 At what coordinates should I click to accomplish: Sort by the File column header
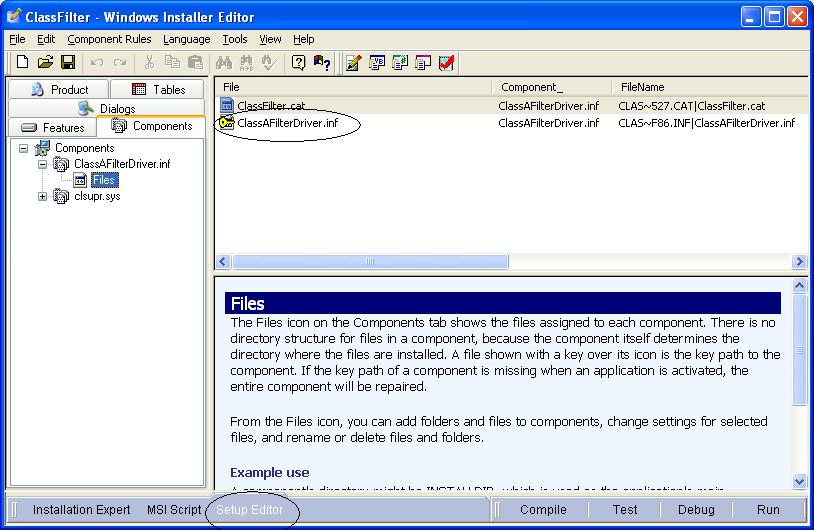(353, 87)
